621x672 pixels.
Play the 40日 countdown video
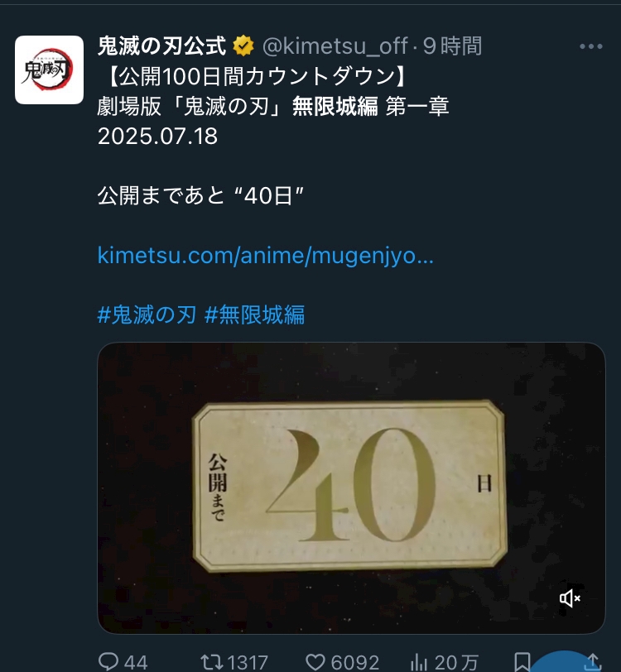(x=351, y=487)
